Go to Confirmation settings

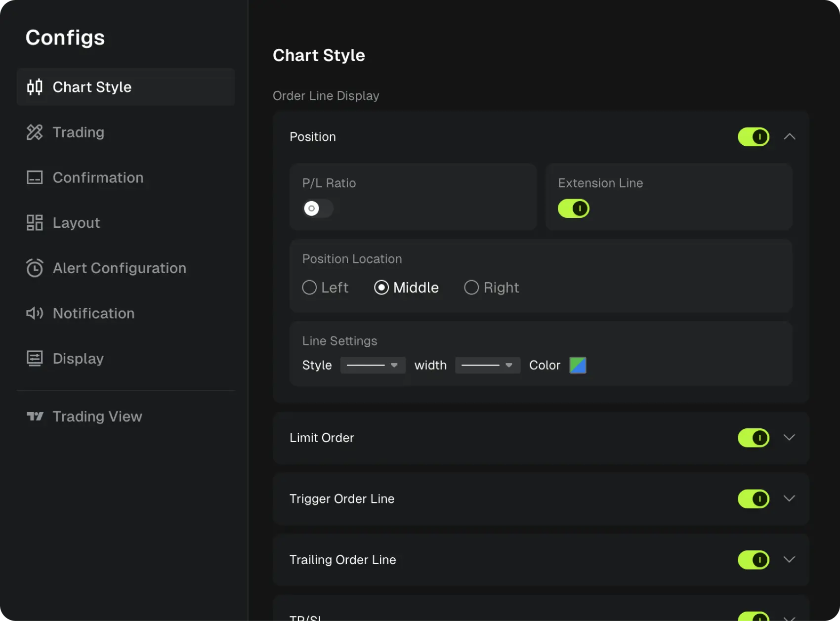pyautogui.click(x=126, y=177)
